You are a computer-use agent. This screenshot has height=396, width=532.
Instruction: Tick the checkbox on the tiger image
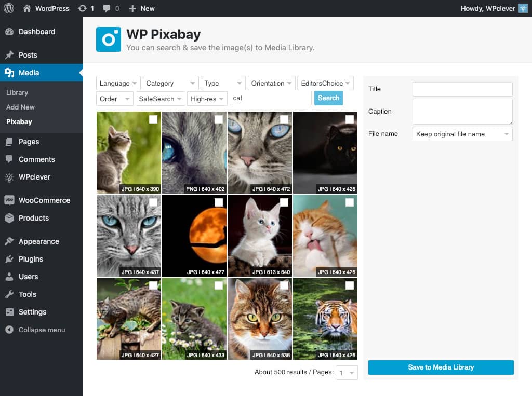tap(350, 285)
